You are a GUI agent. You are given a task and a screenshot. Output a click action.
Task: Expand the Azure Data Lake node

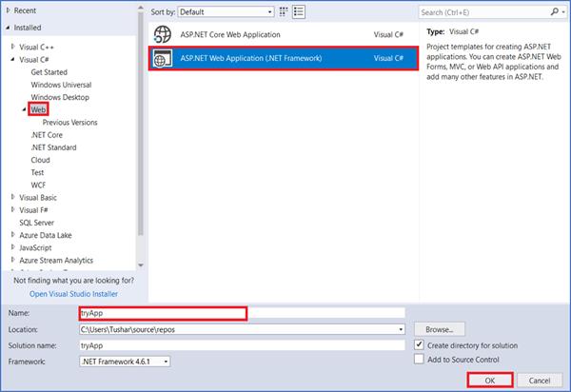[13, 235]
